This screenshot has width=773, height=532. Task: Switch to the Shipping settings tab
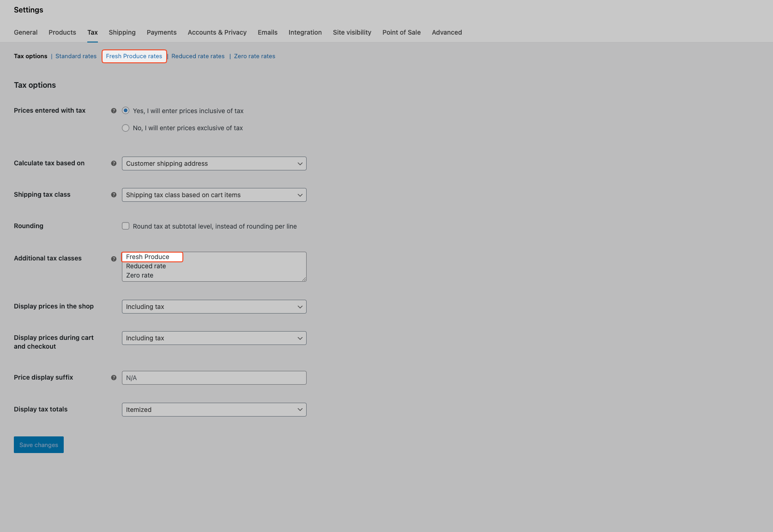[x=122, y=32]
